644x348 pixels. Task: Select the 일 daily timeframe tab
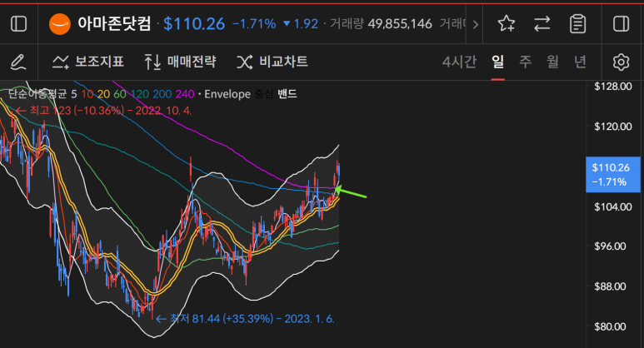pos(497,62)
